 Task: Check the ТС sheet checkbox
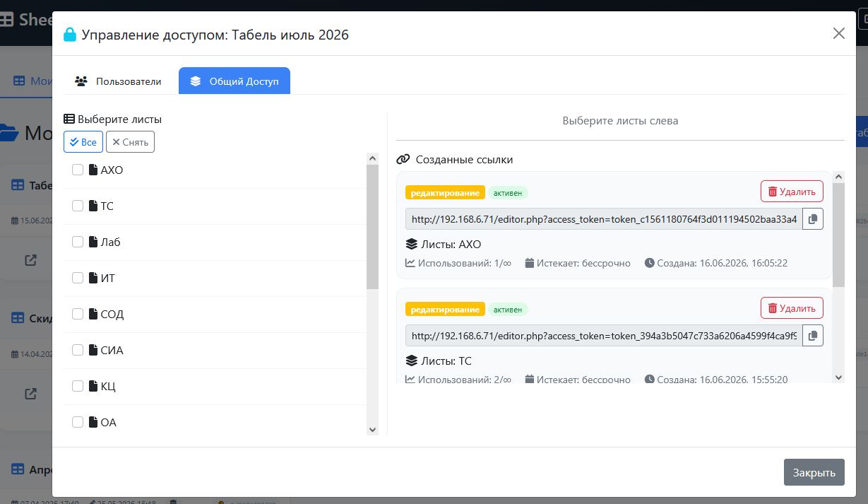(x=78, y=206)
